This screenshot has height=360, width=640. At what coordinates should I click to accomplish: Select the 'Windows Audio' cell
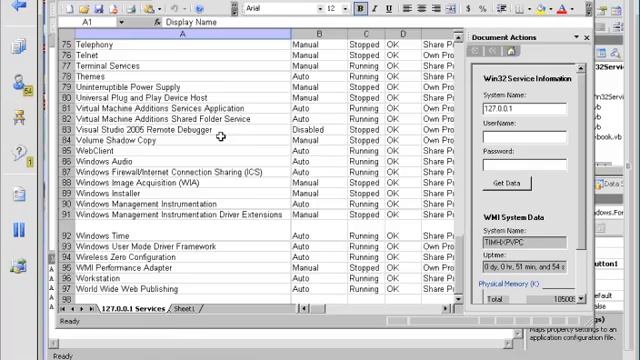pyautogui.click(x=182, y=161)
